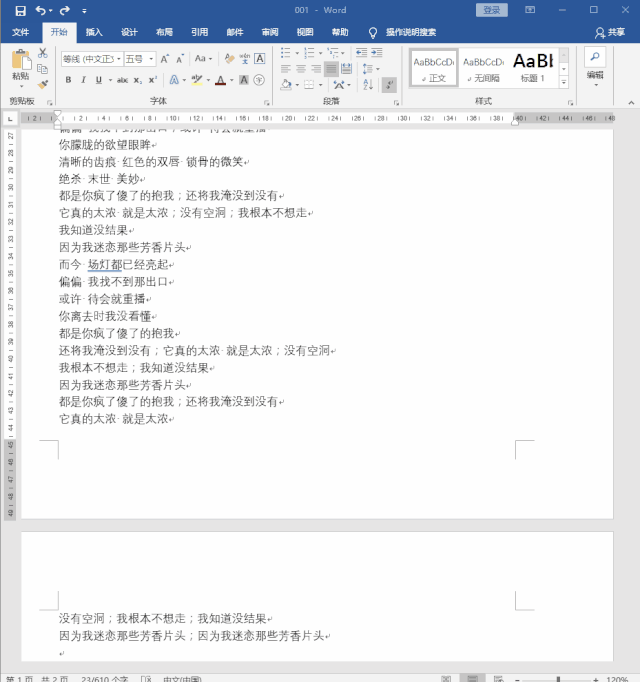This screenshot has height=682, width=640.
Task: Click the Paste clipboard icon
Action: point(20,60)
